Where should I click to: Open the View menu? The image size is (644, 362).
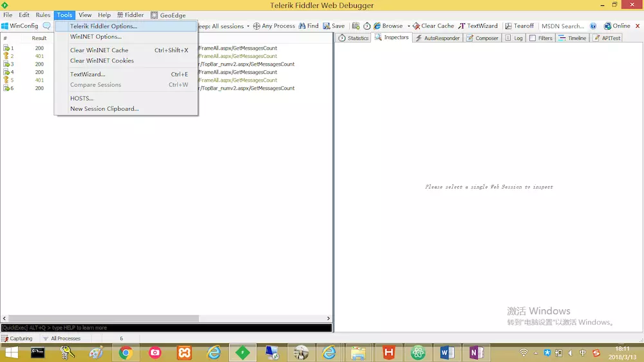click(x=85, y=15)
